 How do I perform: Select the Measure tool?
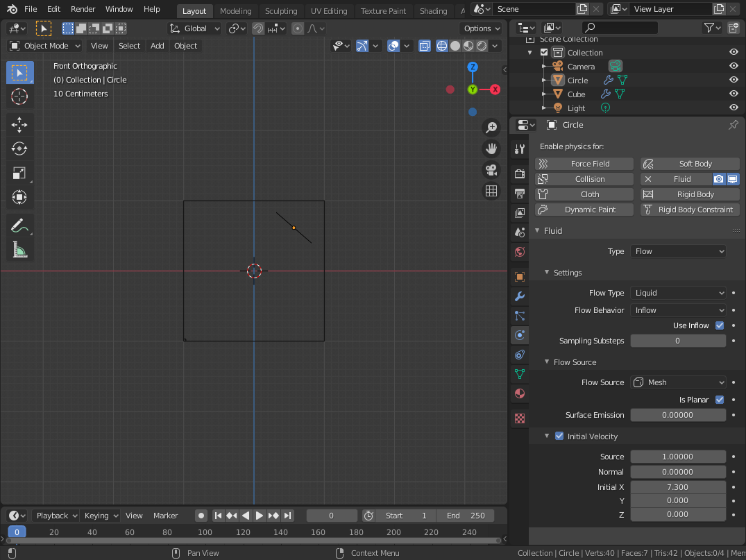(19, 249)
